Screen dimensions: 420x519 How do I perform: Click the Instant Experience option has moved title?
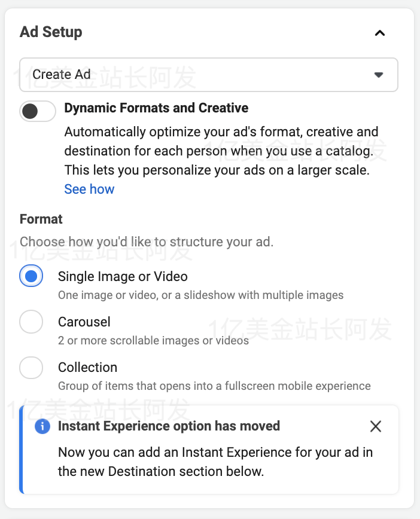pos(169,426)
